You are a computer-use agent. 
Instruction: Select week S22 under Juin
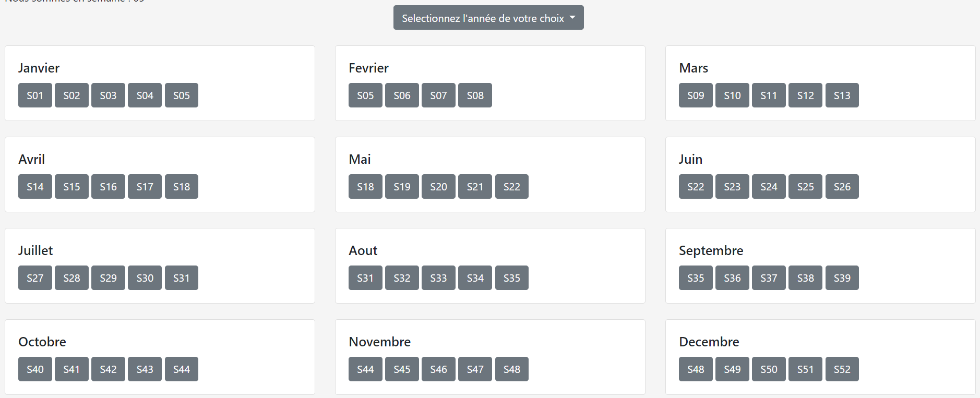696,187
